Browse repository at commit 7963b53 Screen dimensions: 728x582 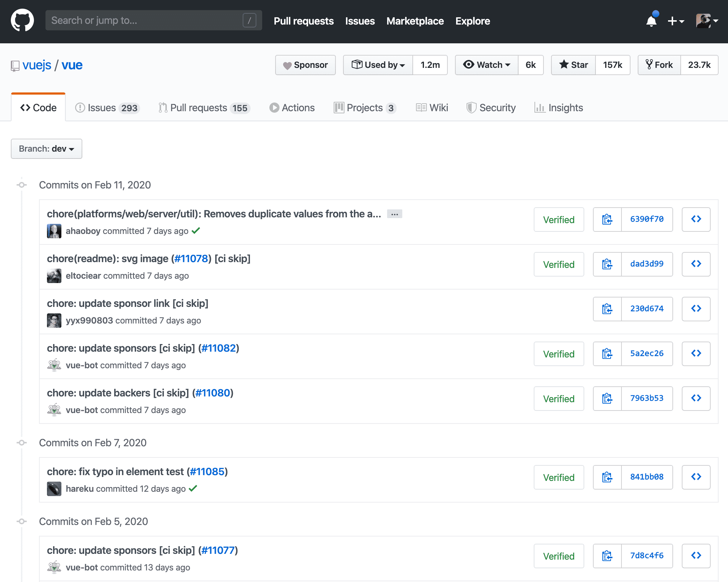click(696, 399)
